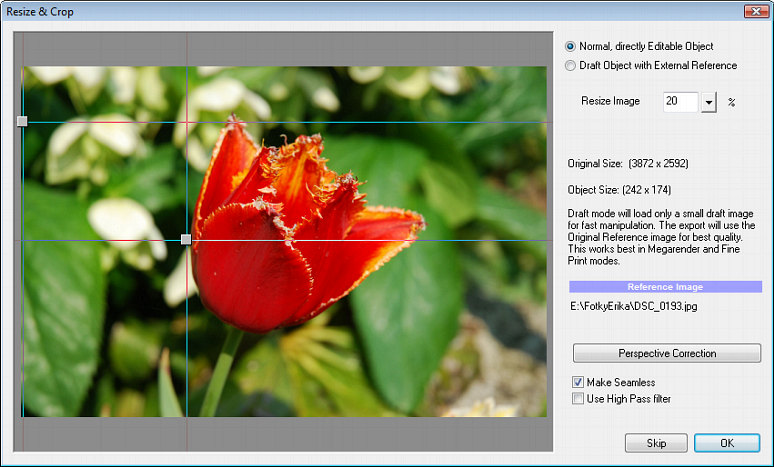Click the Draft mode description paragraph
Screen dimensions: 774x467
(661, 237)
